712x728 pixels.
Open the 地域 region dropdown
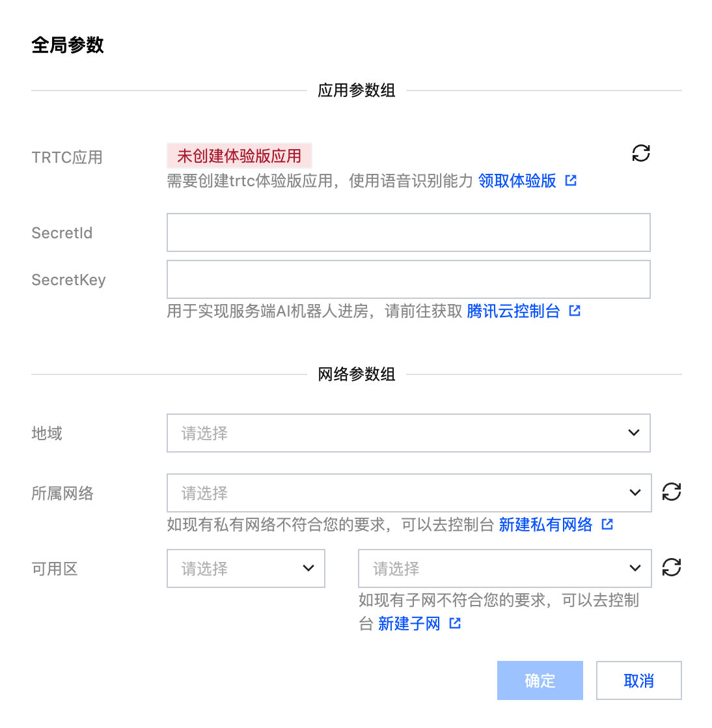(x=408, y=433)
